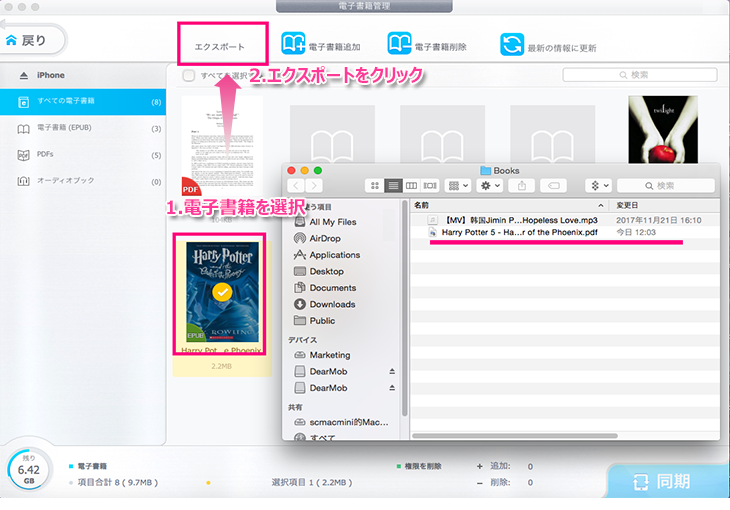Click Finder horizontal scrollbar

coord(515,436)
